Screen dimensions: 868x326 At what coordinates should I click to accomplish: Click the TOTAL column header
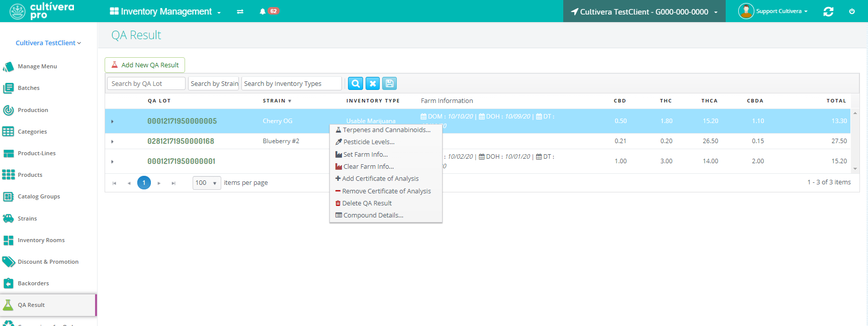click(x=836, y=101)
